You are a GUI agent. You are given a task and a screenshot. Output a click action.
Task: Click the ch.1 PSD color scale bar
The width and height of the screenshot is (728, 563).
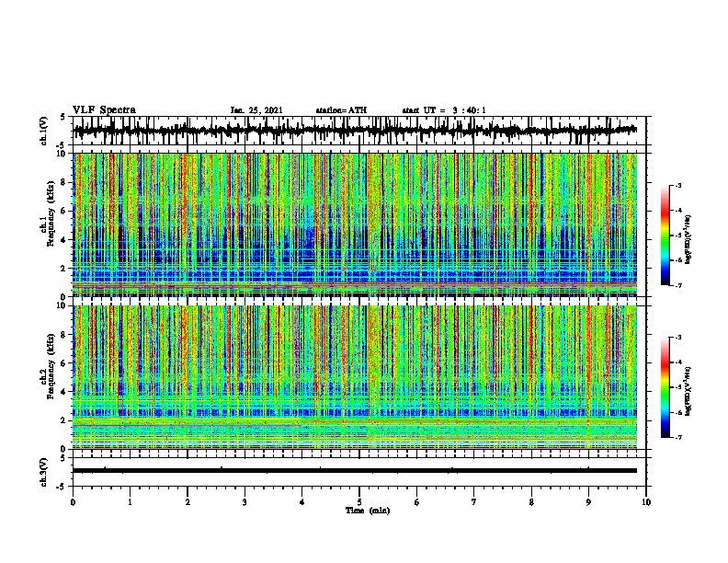pyautogui.click(x=665, y=236)
